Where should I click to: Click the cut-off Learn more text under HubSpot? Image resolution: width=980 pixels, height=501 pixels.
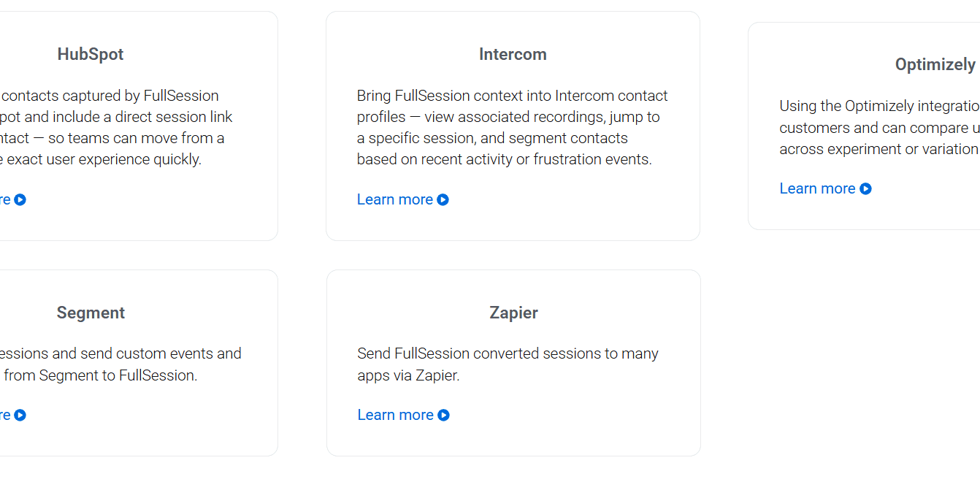coord(5,199)
